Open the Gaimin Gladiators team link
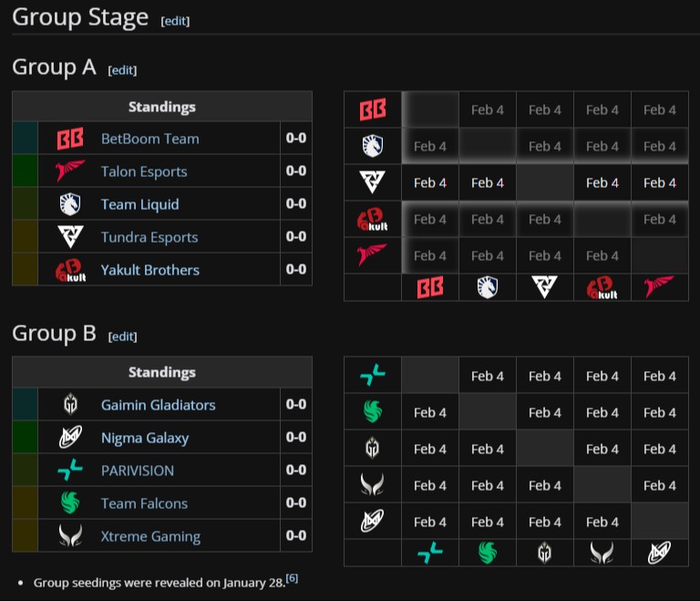Viewport: 700px width, 601px height. pyautogui.click(x=158, y=405)
